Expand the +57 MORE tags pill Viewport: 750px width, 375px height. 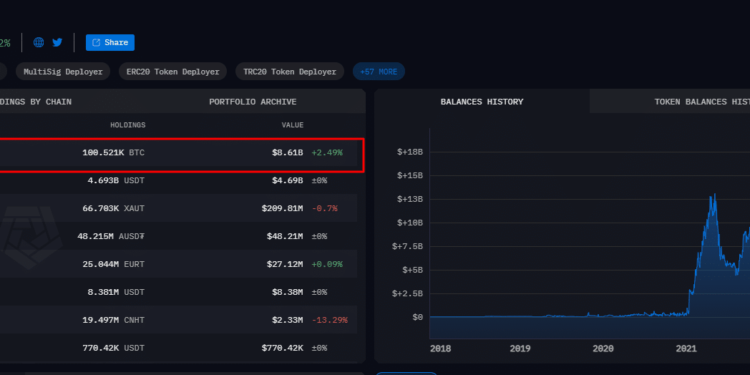coord(378,72)
